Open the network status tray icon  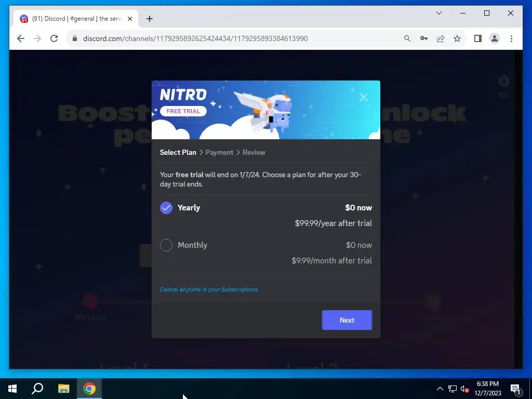[x=453, y=389]
